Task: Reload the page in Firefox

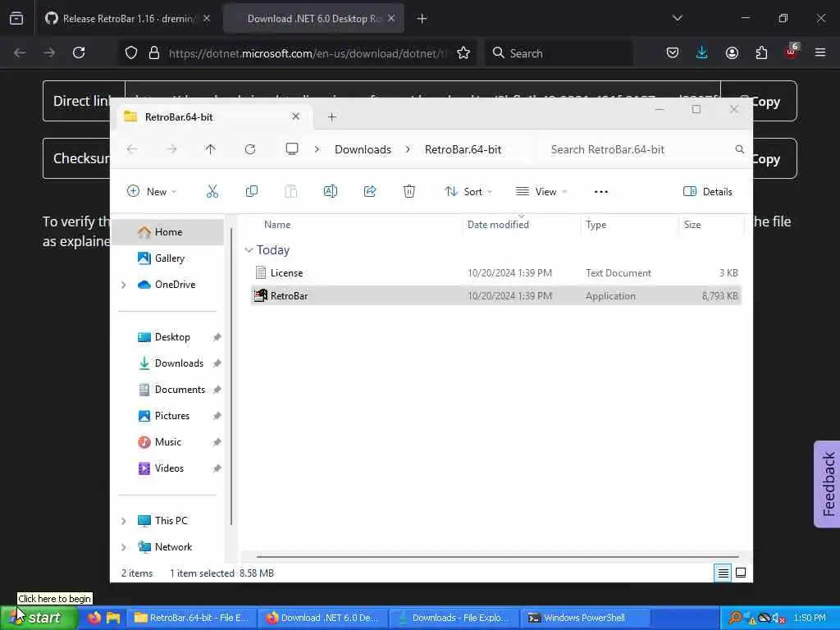Action: [x=79, y=52]
